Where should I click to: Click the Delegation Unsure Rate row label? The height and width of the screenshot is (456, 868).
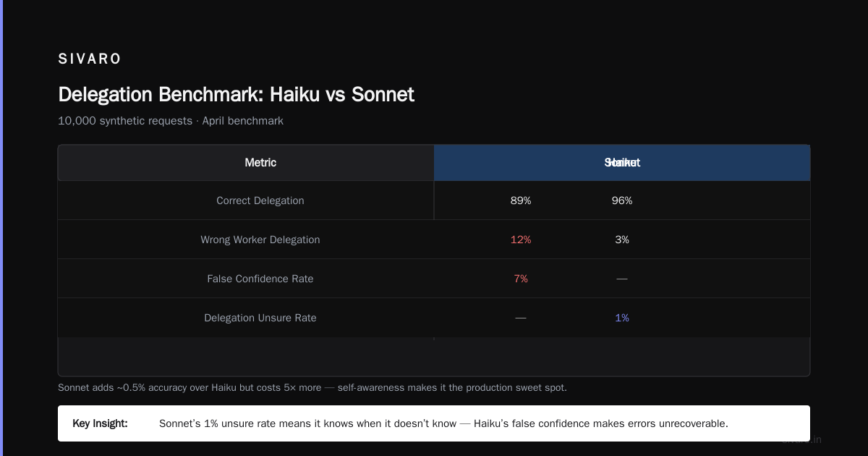[x=260, y=318]
